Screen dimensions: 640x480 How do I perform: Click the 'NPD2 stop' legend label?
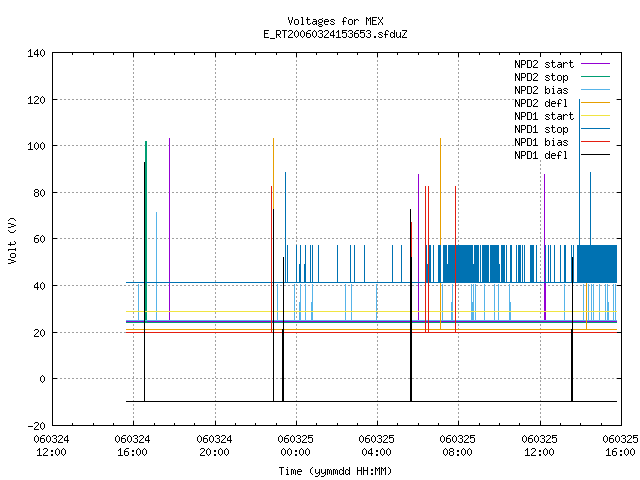tap(541, 77)
